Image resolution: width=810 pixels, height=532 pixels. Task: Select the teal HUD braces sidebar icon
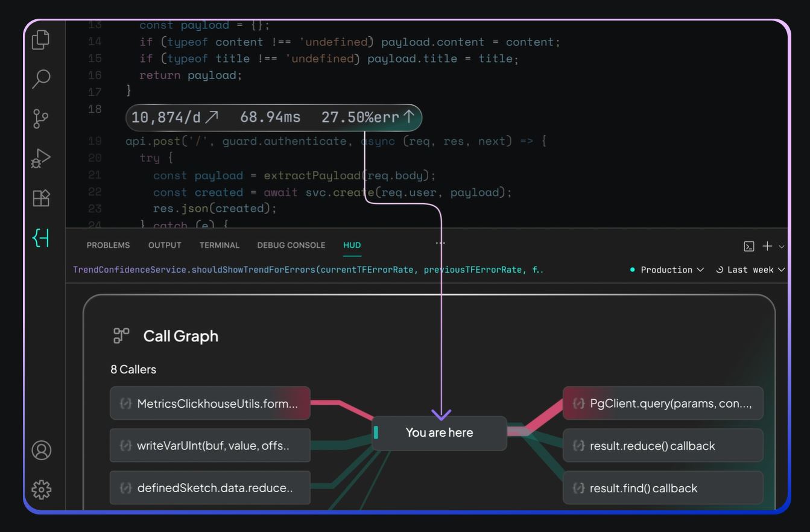point(41,238)
